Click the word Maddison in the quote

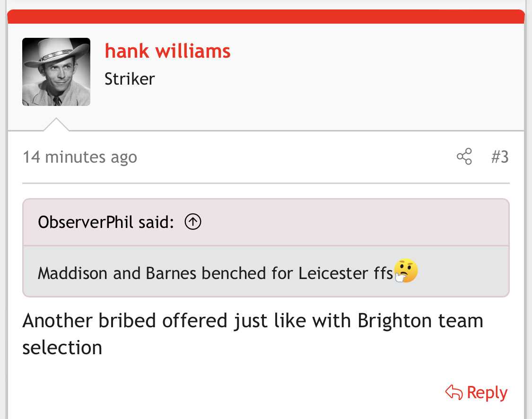tap(73, 273)
